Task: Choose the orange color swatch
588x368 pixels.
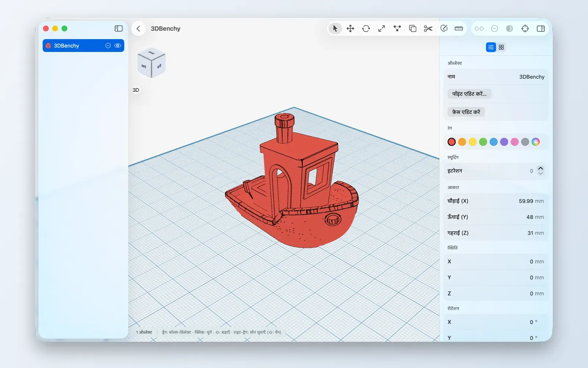Action: 462,142
